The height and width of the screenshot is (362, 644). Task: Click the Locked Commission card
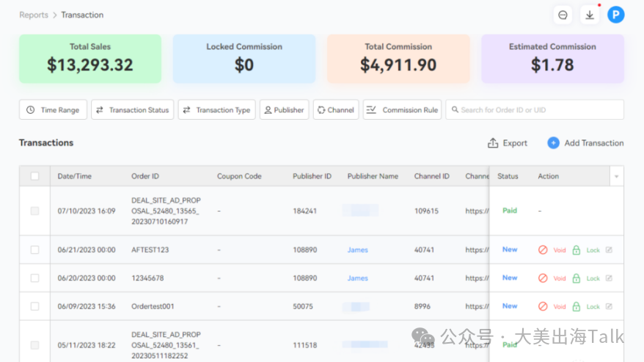click(244, 59)
